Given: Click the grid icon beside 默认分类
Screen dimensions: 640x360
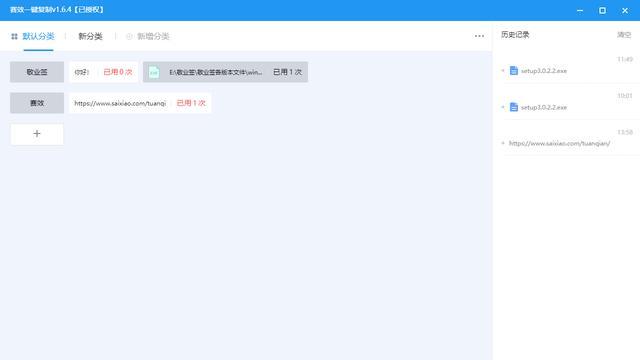Looking at the screenshot, I should click(14, 36).
